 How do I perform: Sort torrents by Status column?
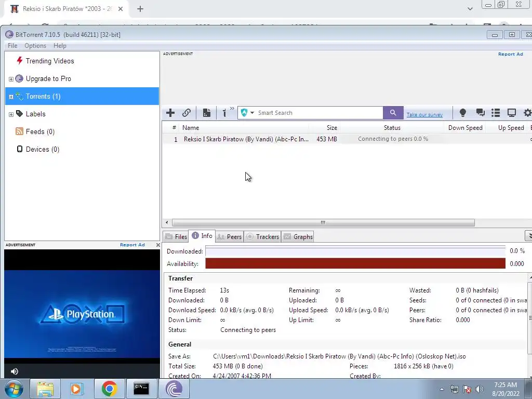point(392,128)
